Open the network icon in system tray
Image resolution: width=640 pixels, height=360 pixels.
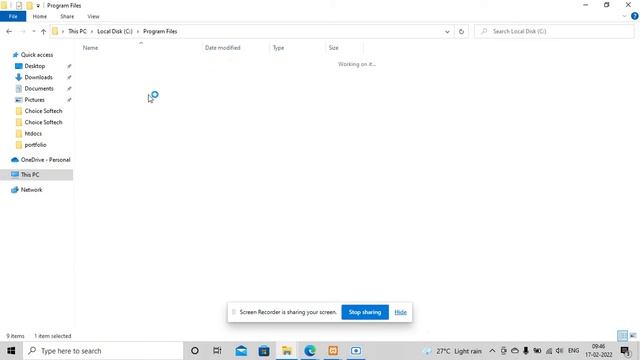[549, 351]
